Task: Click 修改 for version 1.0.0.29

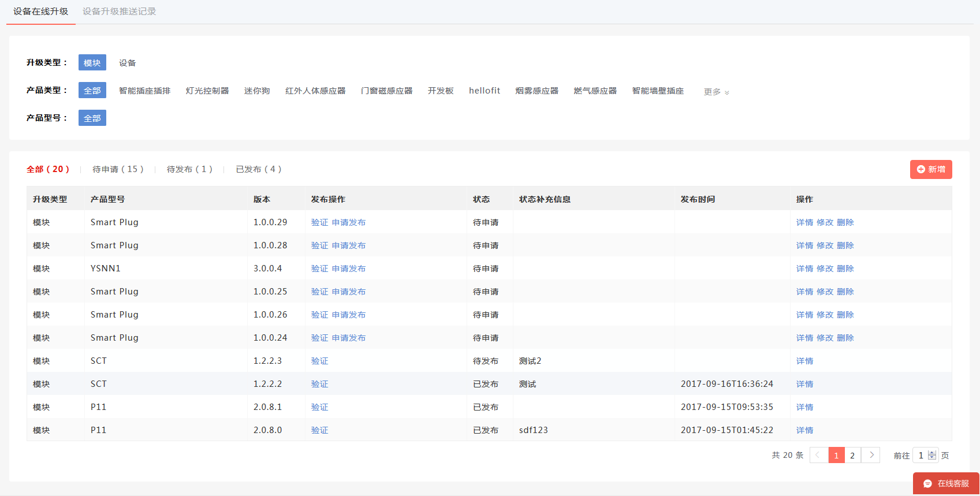Action: click(825, 222)
